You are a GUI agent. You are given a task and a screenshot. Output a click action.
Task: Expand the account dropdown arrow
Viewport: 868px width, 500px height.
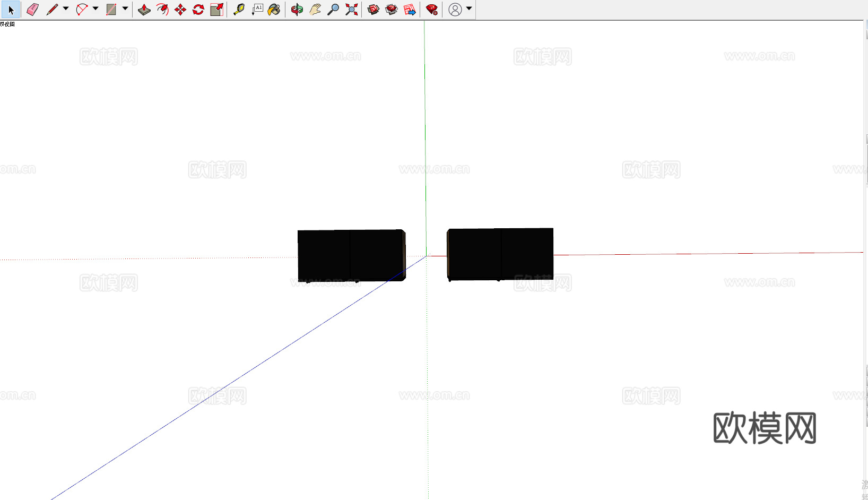pyautogui.click(x=469, y=8)
